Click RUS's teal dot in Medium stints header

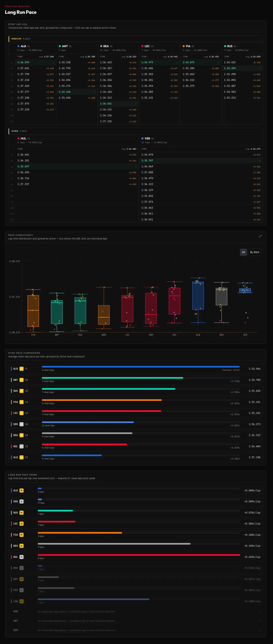tap(225, 46)
